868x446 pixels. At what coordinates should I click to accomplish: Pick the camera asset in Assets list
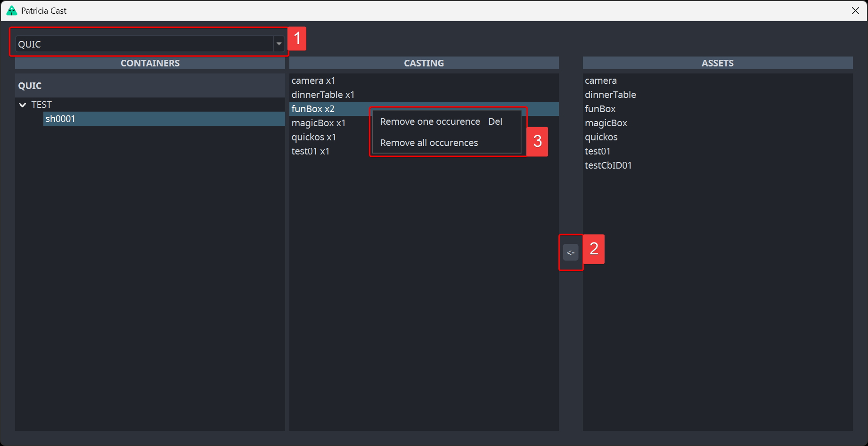601,81
